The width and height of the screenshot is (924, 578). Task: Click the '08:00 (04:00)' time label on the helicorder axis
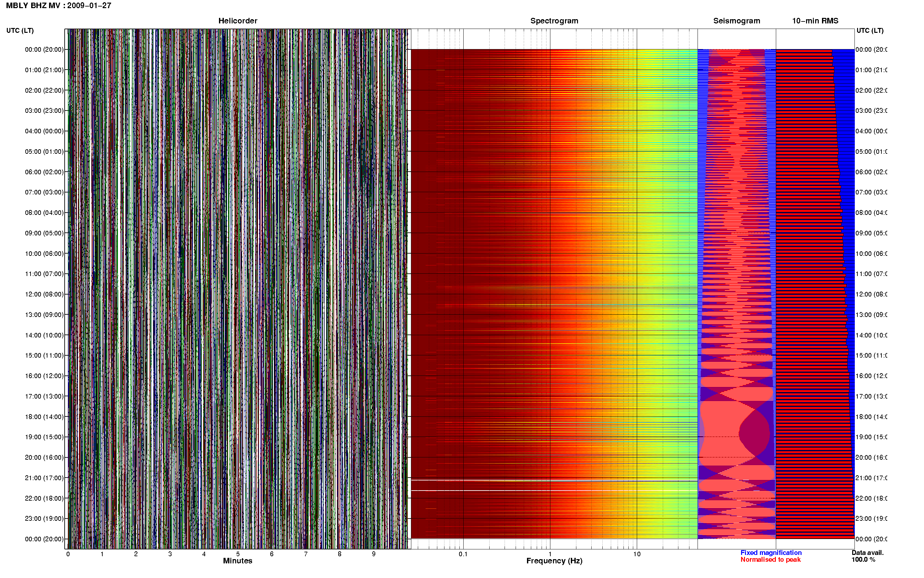(44, 213)
